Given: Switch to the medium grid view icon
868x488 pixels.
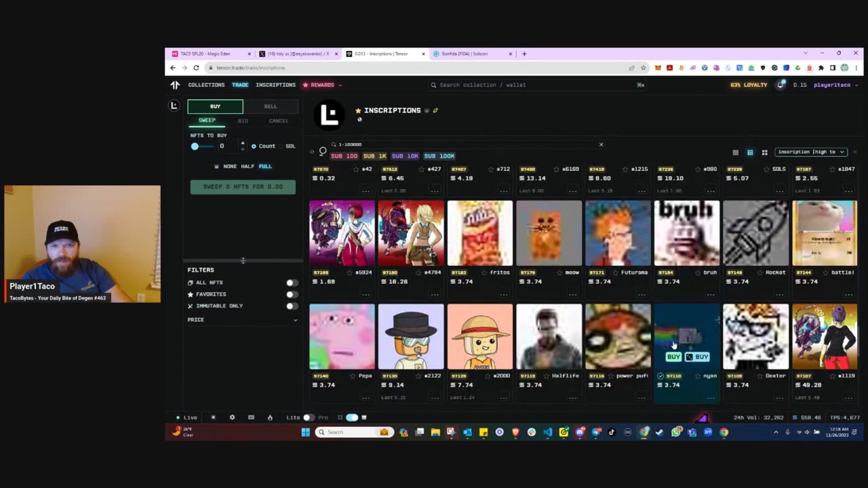Looking at the screenshot, I should [x=750, y=152].
